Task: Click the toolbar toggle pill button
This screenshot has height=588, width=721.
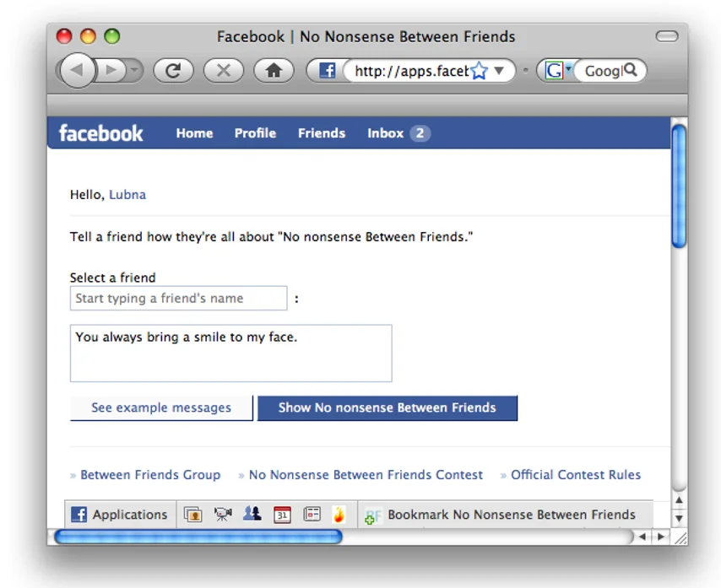Action: coord(667,36)
